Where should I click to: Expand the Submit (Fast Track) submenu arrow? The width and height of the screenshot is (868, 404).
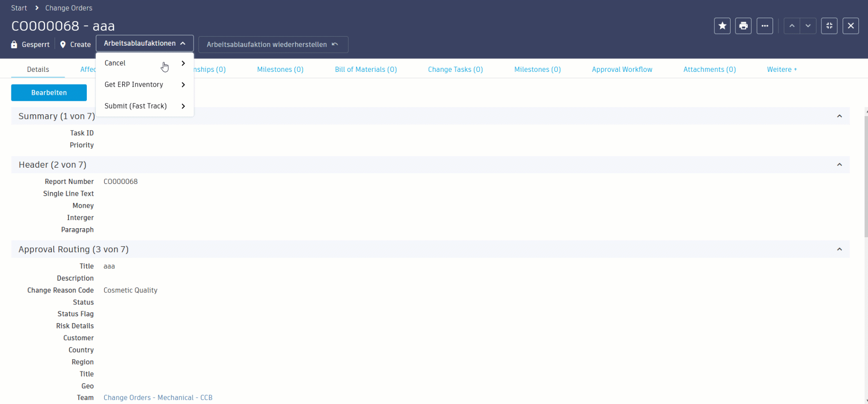point(183,106)
